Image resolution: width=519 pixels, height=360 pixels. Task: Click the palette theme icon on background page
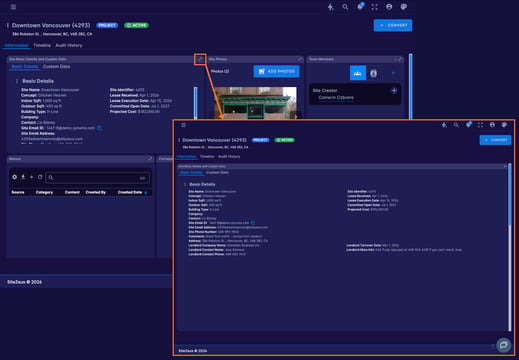click(x=404, y=7)
